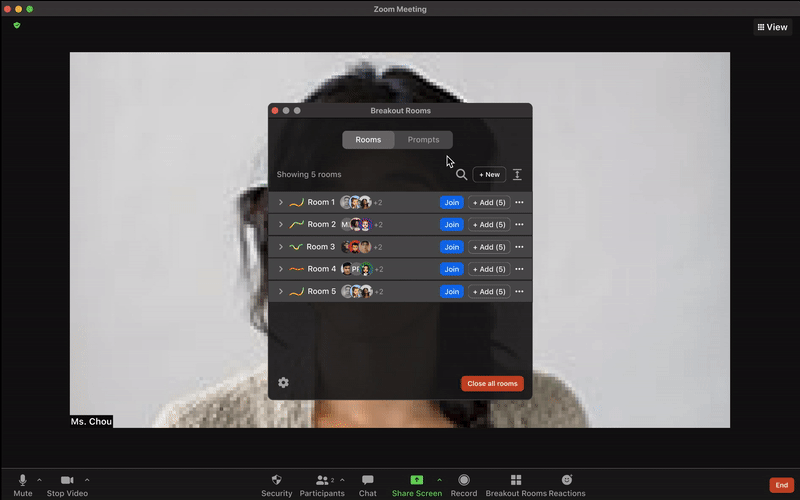The height and width of the screenshot is (500, 800).
Task: Click 'Showing 5 rooms' text
Action: pos(309,174)
